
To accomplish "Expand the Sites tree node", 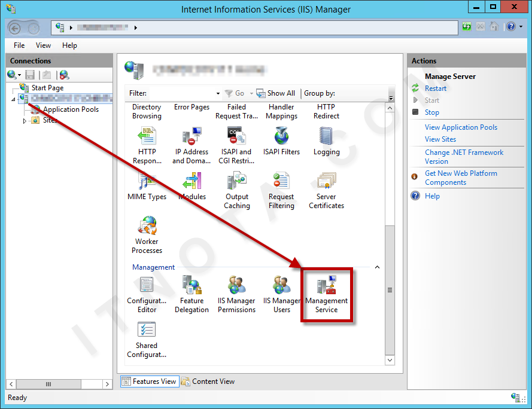I will tap(25, 120).
